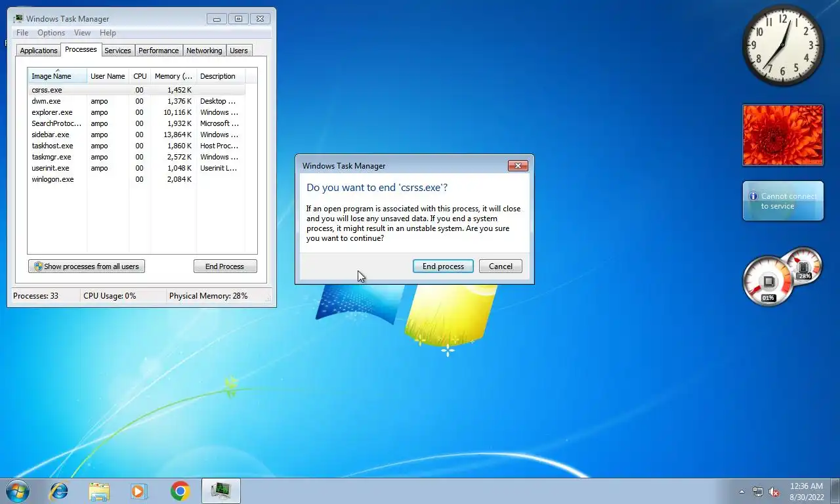Select the taskhost.exe process row
840x504 pixels.
tap(136, 146)
